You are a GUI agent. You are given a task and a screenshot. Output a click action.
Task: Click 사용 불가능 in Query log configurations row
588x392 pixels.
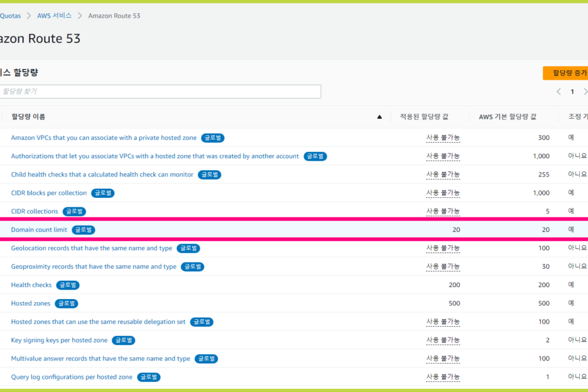point(443,377)
